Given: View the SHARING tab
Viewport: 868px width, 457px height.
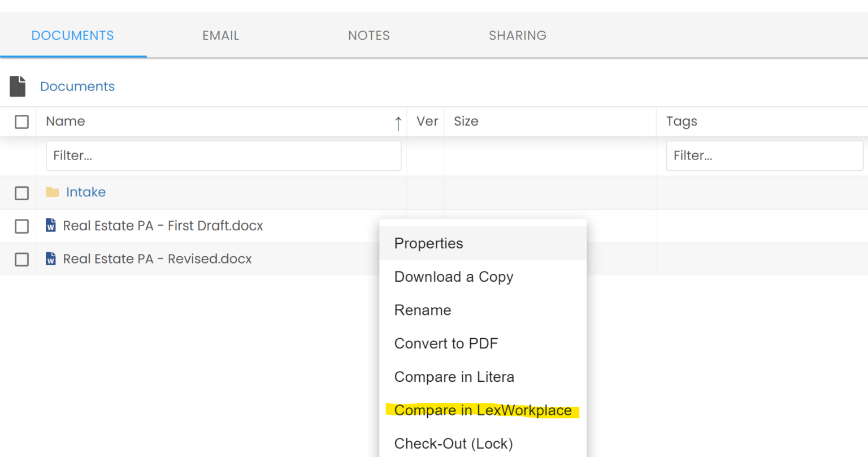Looking at the screenshot, I should pos(517,35).
